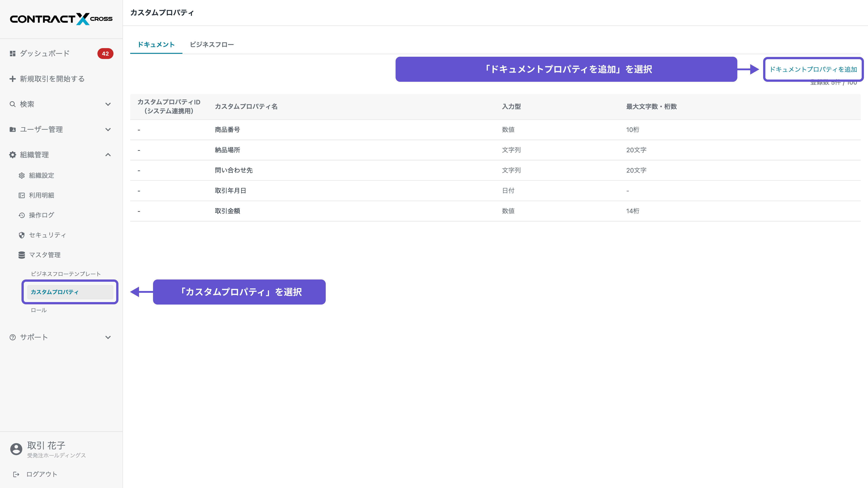Click the security shield icon
The height and width of the screenshot is (488, 868).
pos(21,235)
